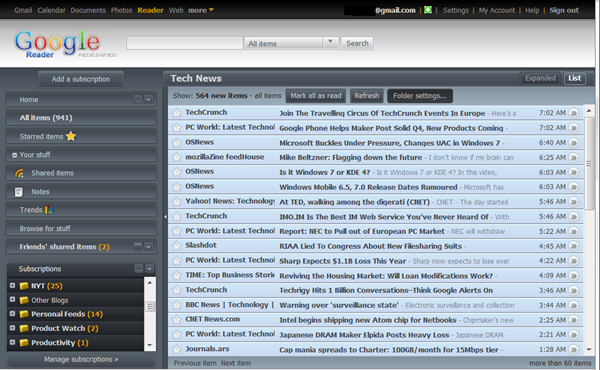The height and width of the screenshot is (370, 600).
Task: Open Folder settings menu
Action: [x=420, y=96]
